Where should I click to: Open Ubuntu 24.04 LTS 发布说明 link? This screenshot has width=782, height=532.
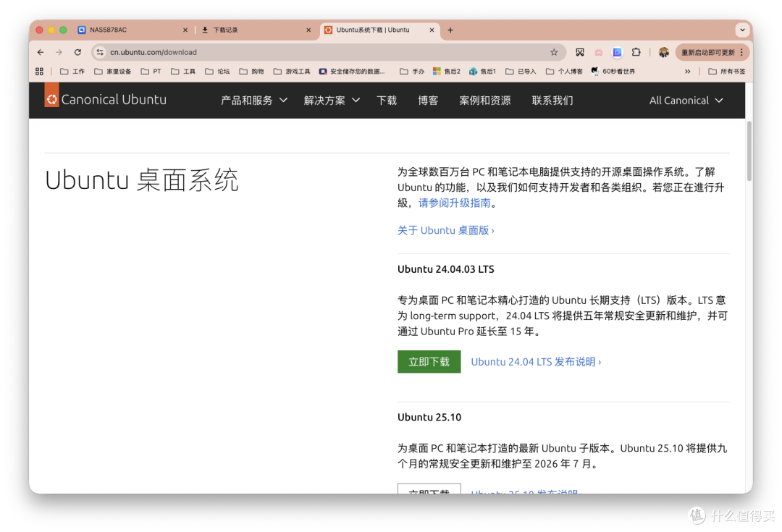[536, 361]
